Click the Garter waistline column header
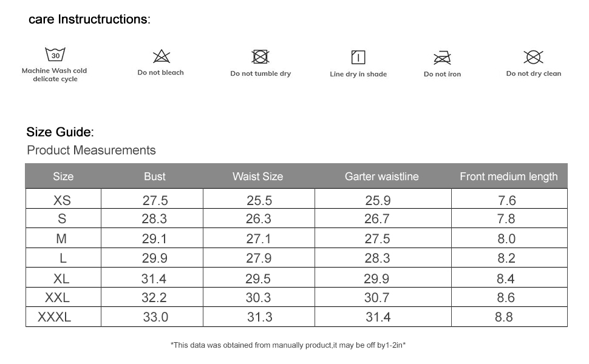This screenshot has height=364, width=589. 382,177
